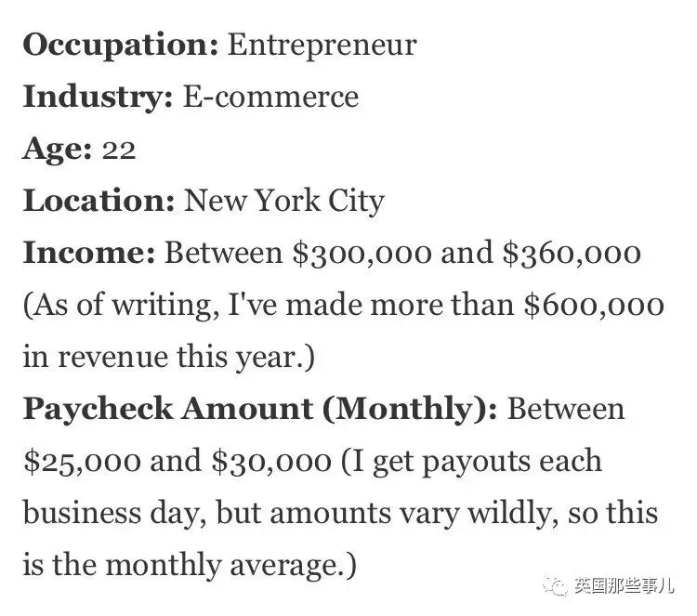Image resolution: width=697 pixels, height=616 pixels.
Task: Click the WeChat logo watermark icon
Action: point(555,585)
